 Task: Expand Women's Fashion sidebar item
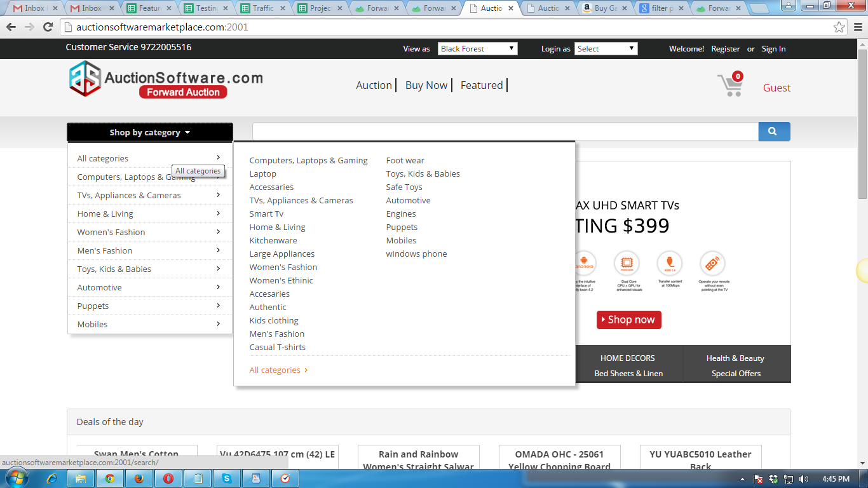click(x=150, y=232)
